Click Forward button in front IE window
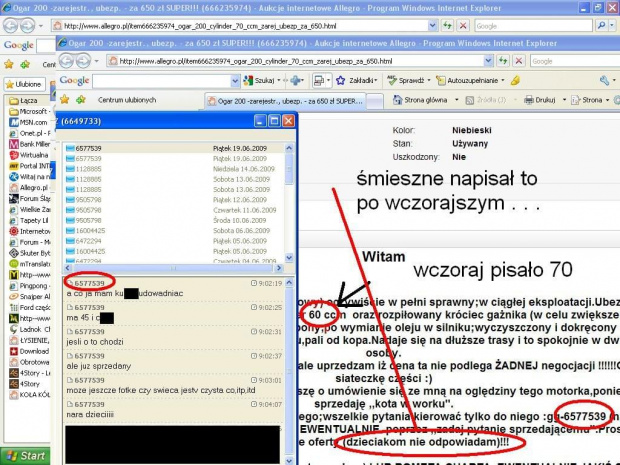Viewport: 620px width, 465px height. [83, 61]
